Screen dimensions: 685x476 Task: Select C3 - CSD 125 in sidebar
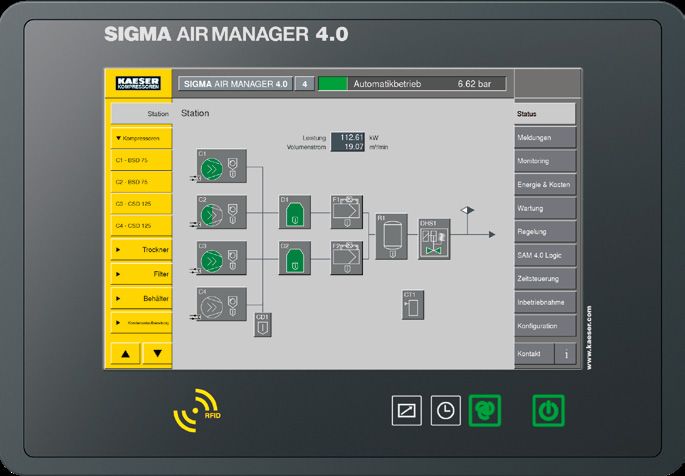(141, 204)
